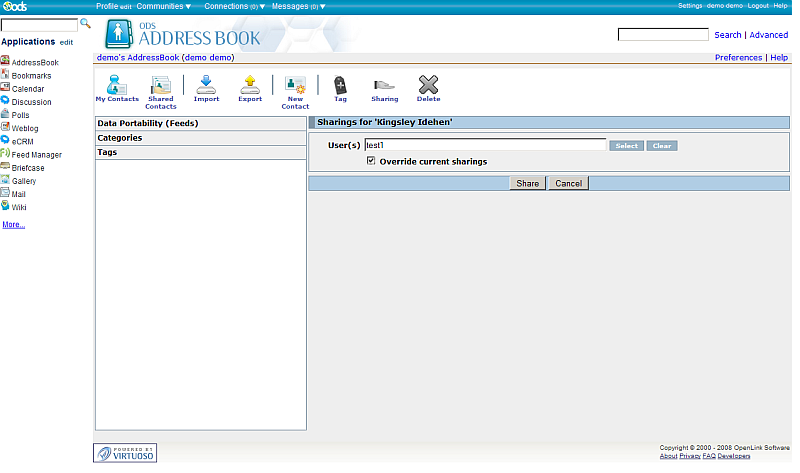Screen dimensions: 800x473
Task: Open the Connections dropdown menu
Action: [235, 6]
